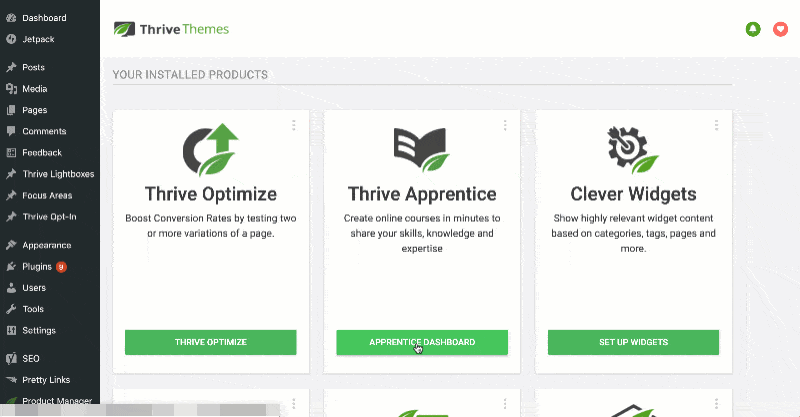This screenshot has width=800, height=417.
Task: Click the Apprentice Dashboard button
Action: click(x=421, y=342)
